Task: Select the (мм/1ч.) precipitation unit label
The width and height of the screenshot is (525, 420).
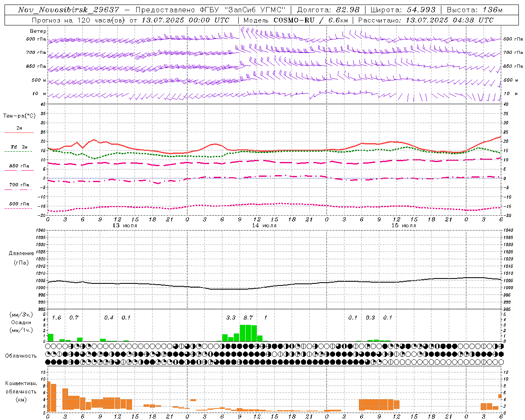Action: pyautogui.click(x=21, y=330)
